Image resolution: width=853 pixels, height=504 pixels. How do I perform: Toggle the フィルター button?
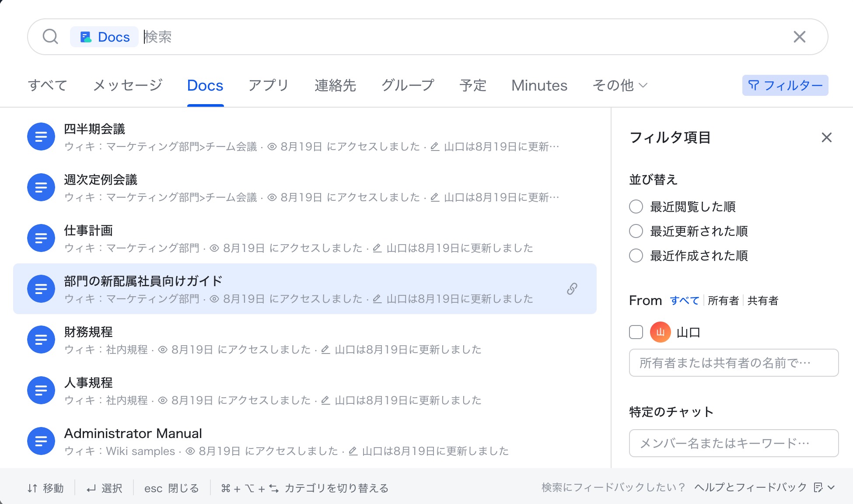tap(785, 85)
